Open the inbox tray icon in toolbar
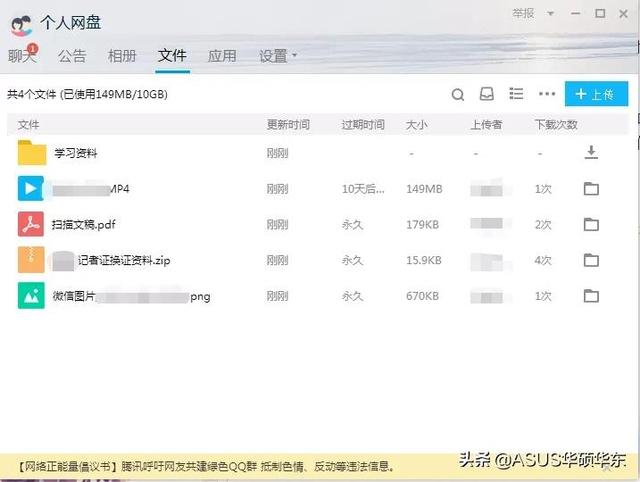 [x=487, y=95]
